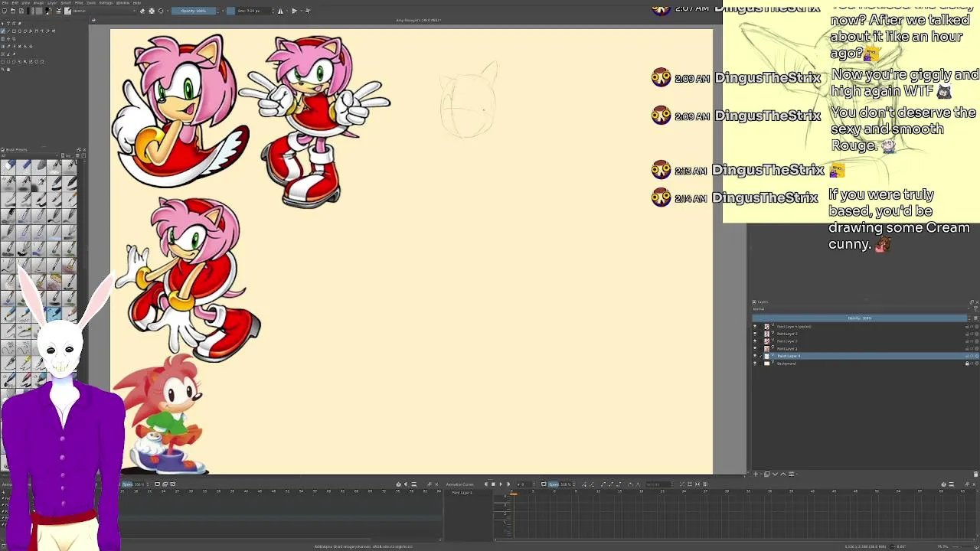Add a new layer in Layers docker
The height and width of the screenshot is (551, 980).
756,474
